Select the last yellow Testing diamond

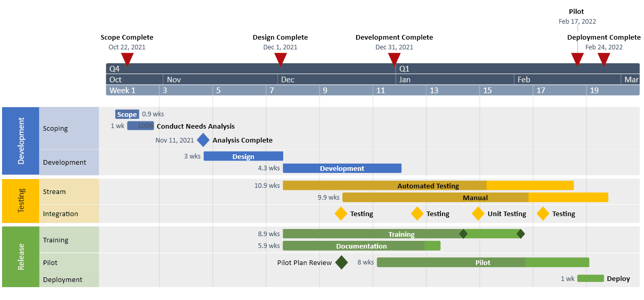543,214
